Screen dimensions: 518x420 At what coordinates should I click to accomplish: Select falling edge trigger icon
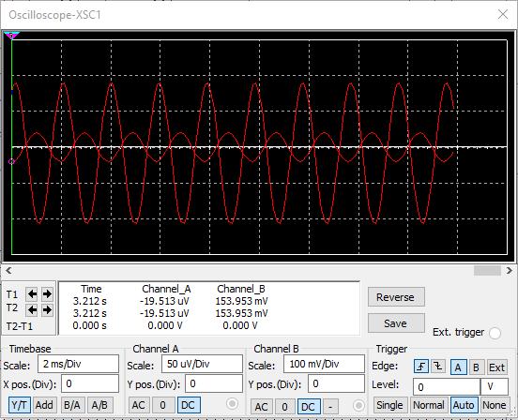pos(437,367)
